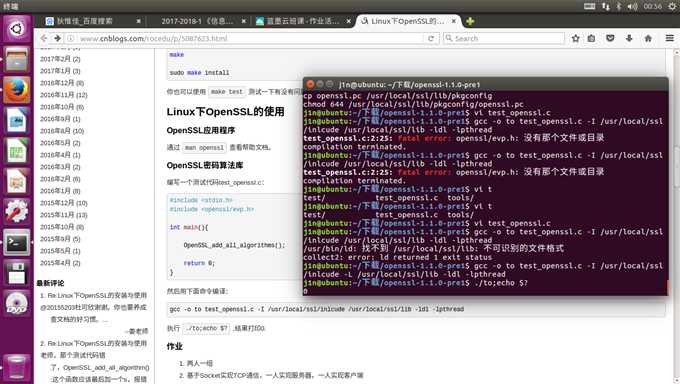680x384 pixels.
Task: Close the 2017-2018-1 tab
Action: click(x=244, y=21)
